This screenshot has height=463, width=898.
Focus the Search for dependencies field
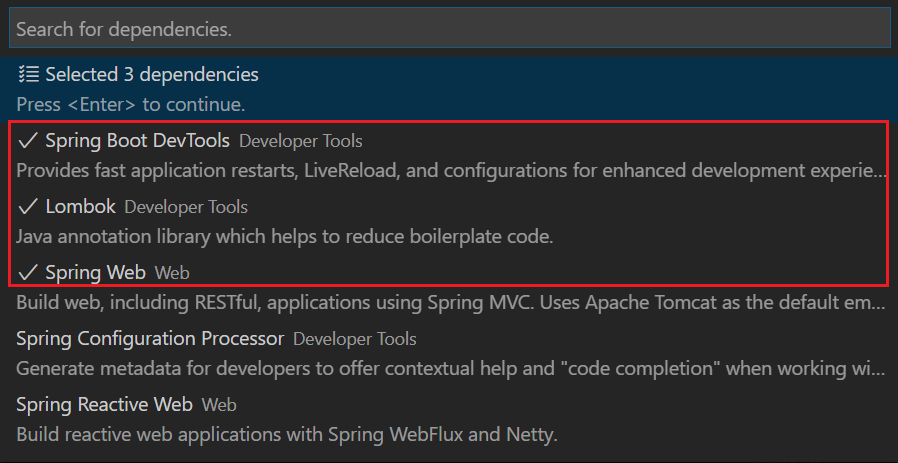(449, 30)
